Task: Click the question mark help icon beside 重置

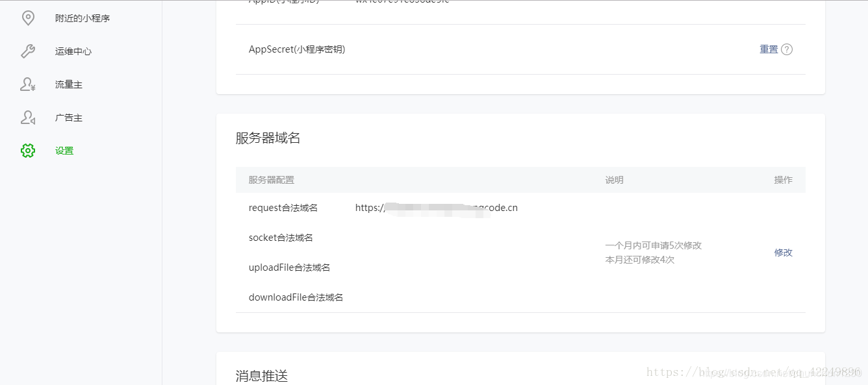Action: pos(787,49)
